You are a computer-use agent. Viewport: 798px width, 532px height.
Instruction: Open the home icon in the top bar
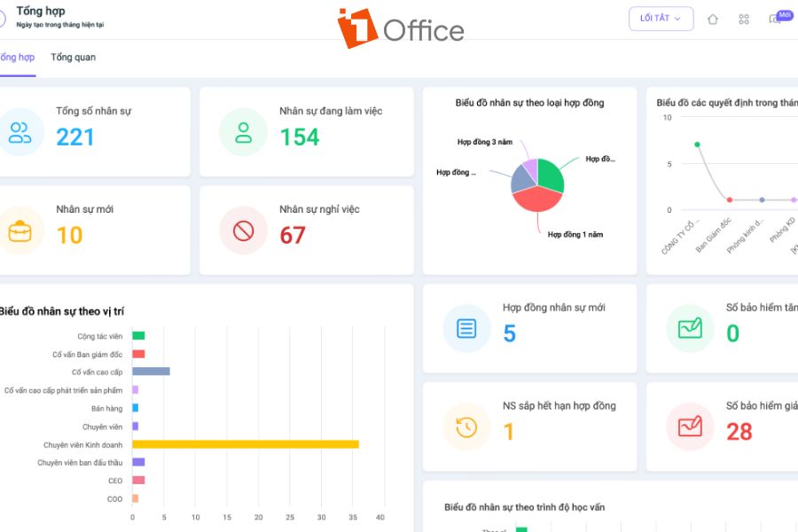(x=713, y=19)
